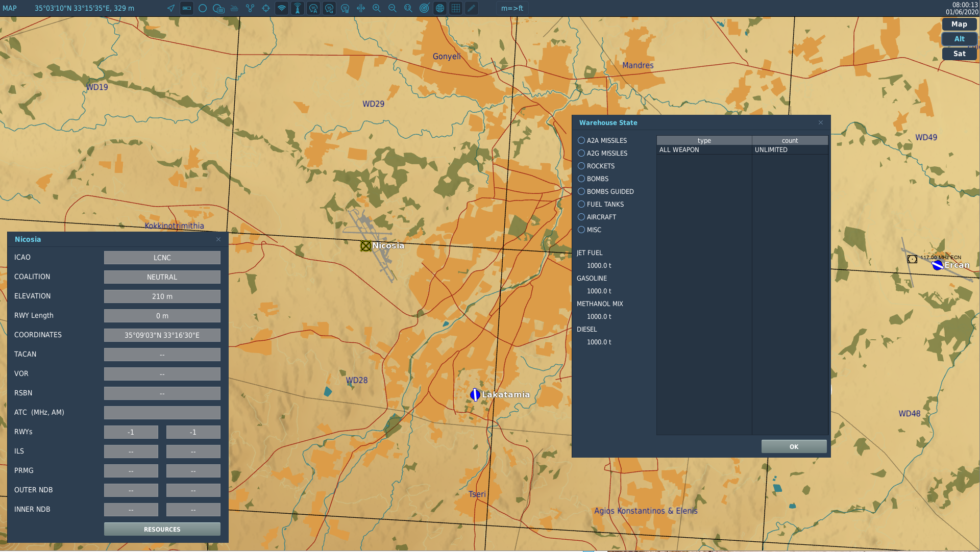Open the RESOURCES button in Nicosia panel
980x552 pixels.
tap(162, 529)
